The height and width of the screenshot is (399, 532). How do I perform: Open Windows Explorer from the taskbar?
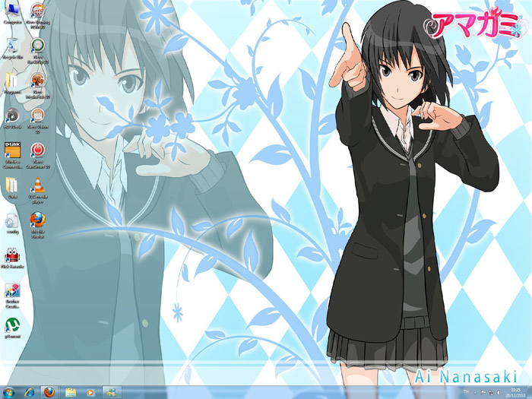[x=70, y=393]
